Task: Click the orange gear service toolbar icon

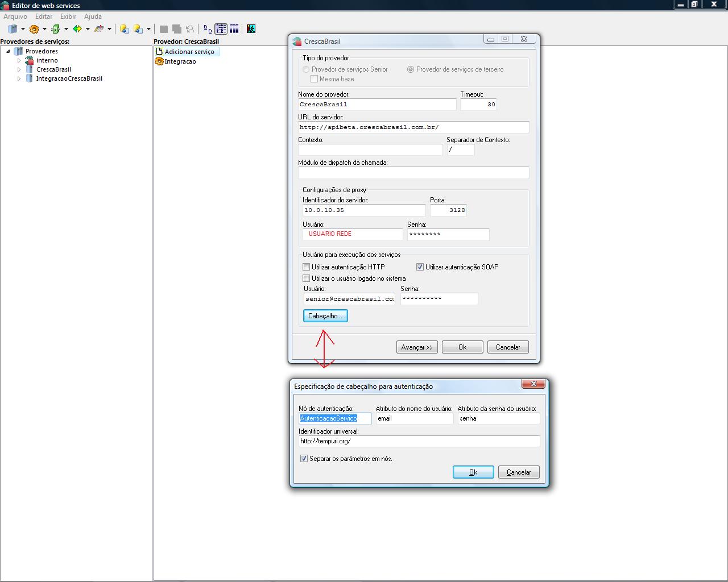Action: pyautogui.click(x=34, y=29)
